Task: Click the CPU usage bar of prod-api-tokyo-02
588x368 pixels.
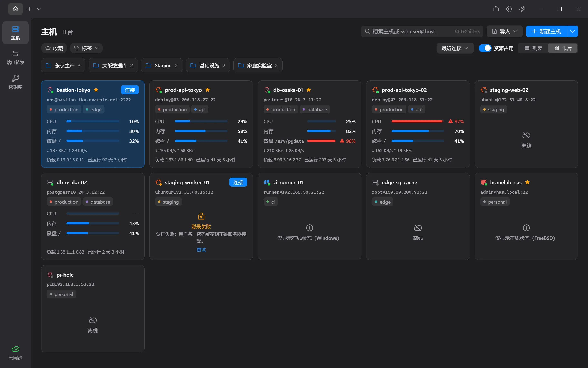Action: pos(418,121)
